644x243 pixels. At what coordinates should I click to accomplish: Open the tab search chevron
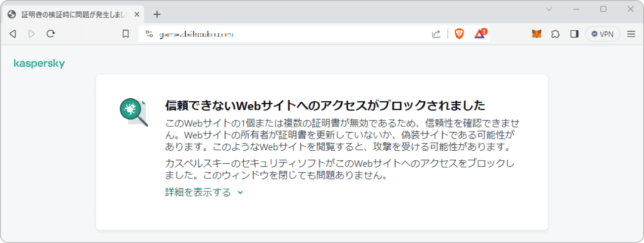point(549,9)
